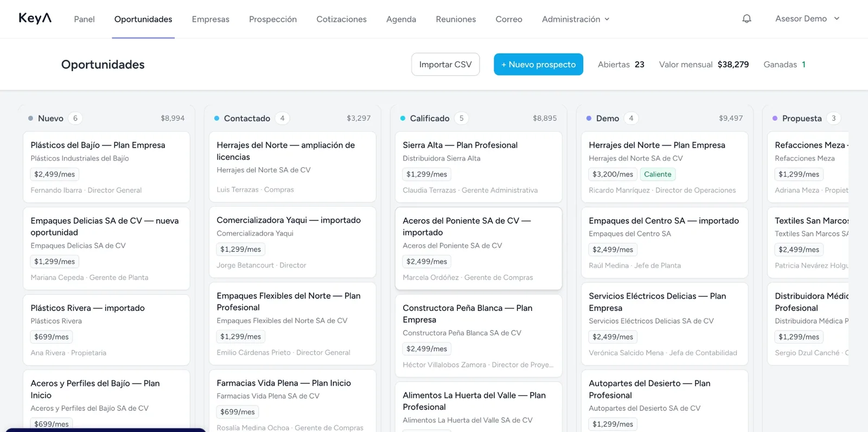This screenshot has width=868, height=432.
Task: Open the Aceros y Perfiles del Bajío card
Action: (x=106, y=401)
